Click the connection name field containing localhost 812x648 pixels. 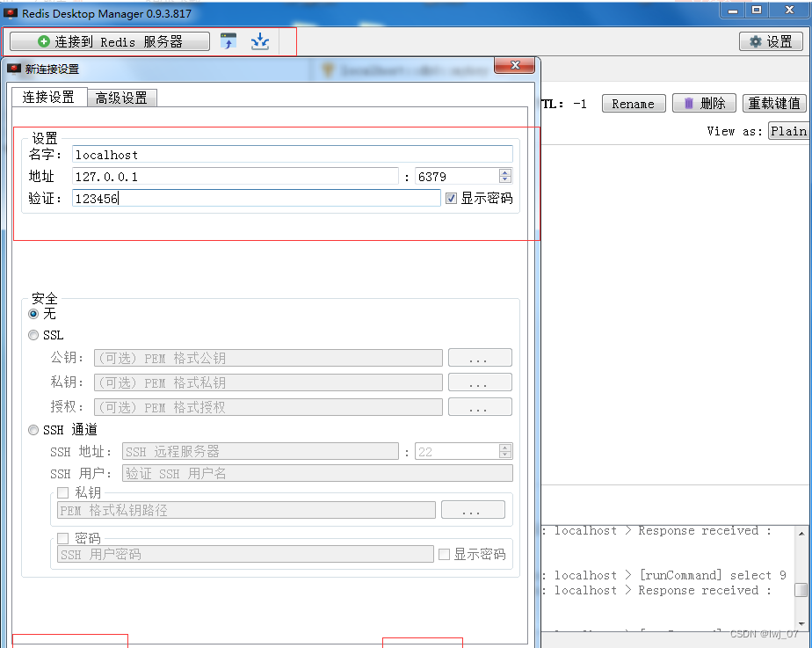(293, 155)
